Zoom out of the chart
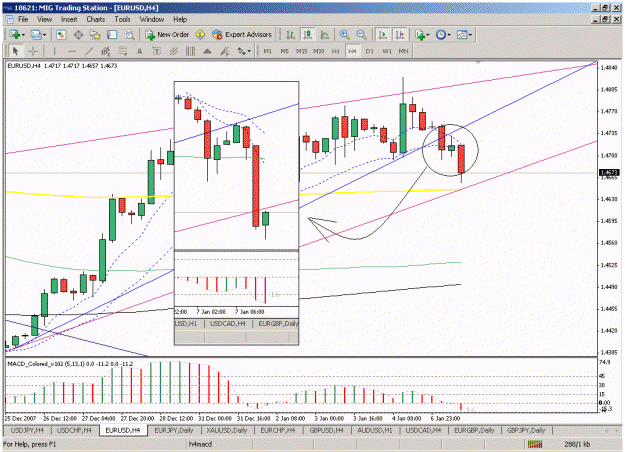The width and height of the screenshot is (625, 452). [362, 35]
